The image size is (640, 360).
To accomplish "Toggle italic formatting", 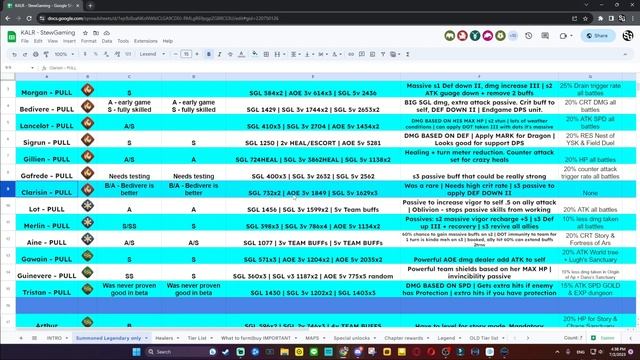I will coord(219,54).
